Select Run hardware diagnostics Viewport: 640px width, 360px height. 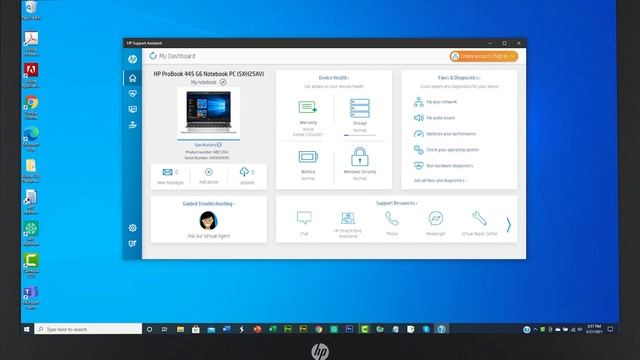click(x=443, y=166)
